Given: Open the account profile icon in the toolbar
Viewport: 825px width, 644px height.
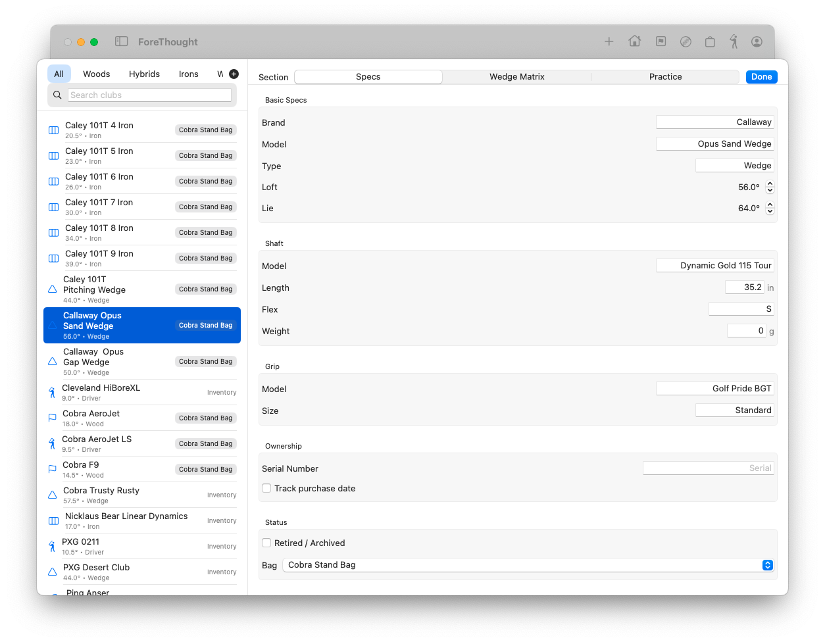Looking at the screenshot, I should pyautogui.click(x=757, y=41).
